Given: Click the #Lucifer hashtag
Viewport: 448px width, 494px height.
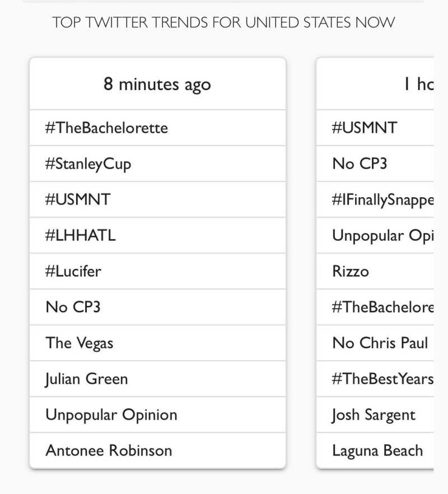Looking at the screenshot, I should [x=73, y=271].
